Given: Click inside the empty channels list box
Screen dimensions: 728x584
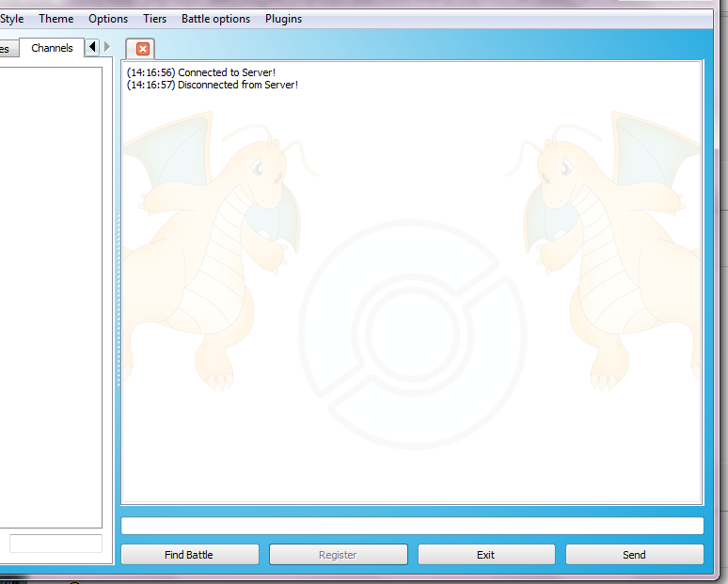Looking at the screenshot, I should pos(49,297).
